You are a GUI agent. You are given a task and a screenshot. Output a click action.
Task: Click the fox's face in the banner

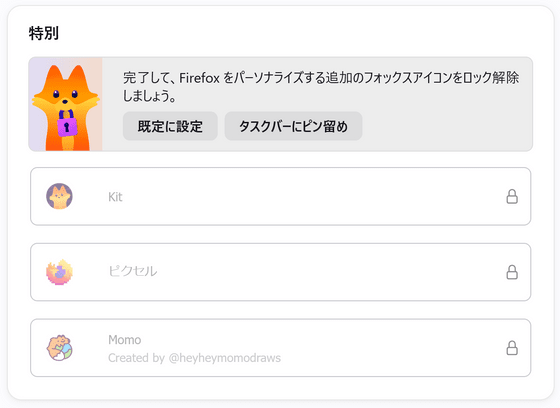coord(65,94)
